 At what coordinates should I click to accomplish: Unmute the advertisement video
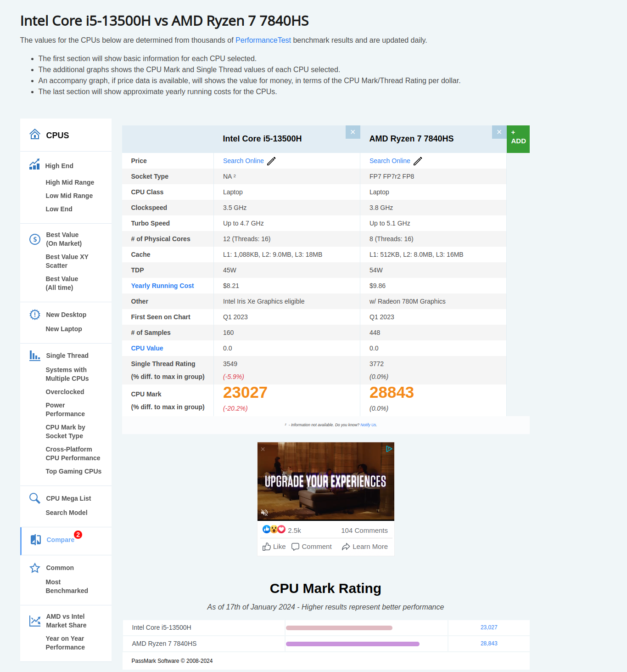coord(264,512)
